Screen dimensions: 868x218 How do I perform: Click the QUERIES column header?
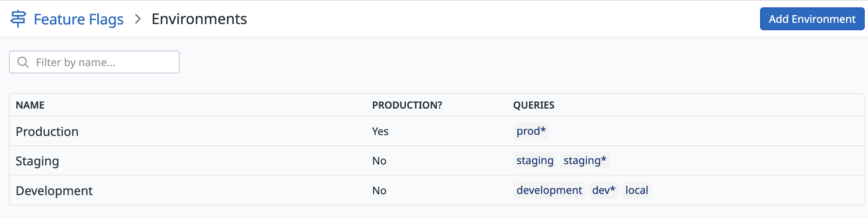coord(534,105)
